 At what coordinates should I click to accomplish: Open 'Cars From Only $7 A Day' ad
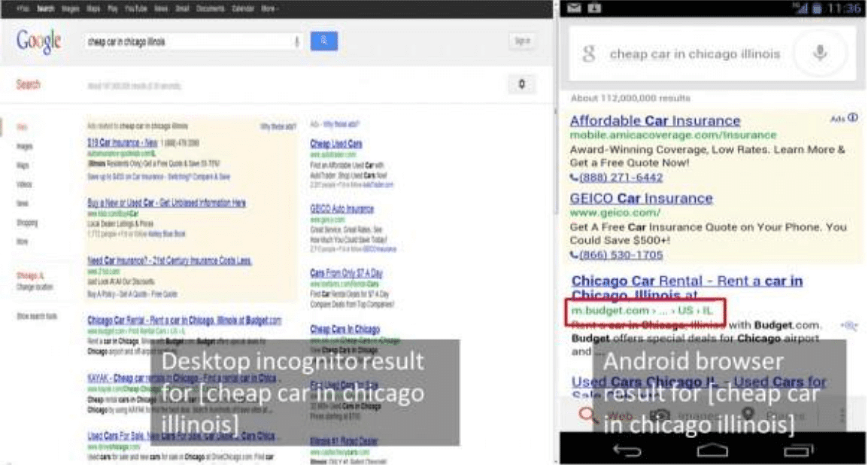[x=347, y=273]
